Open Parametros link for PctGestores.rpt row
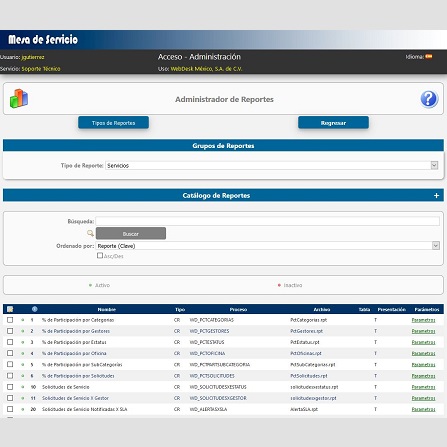Image resolution: width=447 pixels, height=447 pixels. coord(423,331)
